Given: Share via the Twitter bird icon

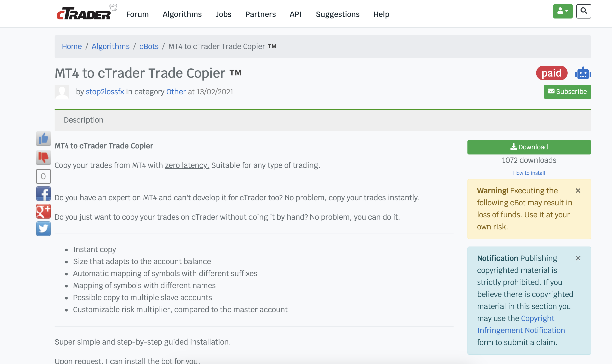Looking at the screenshot, I should pos(43,229).
